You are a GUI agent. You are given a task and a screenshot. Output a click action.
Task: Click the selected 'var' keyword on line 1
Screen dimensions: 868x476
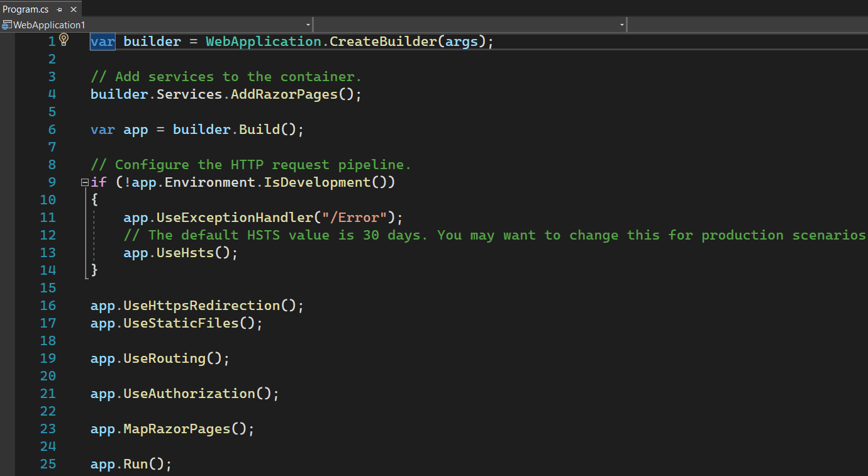click(103, 42)
